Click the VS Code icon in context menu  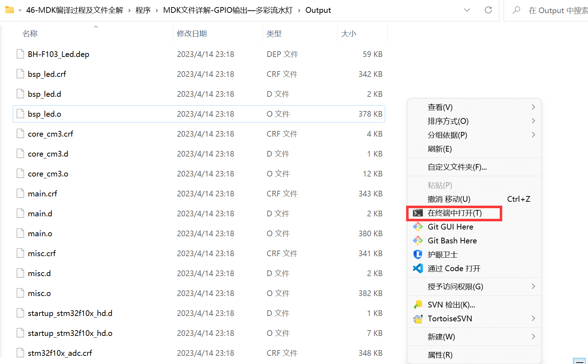[418, 269]
